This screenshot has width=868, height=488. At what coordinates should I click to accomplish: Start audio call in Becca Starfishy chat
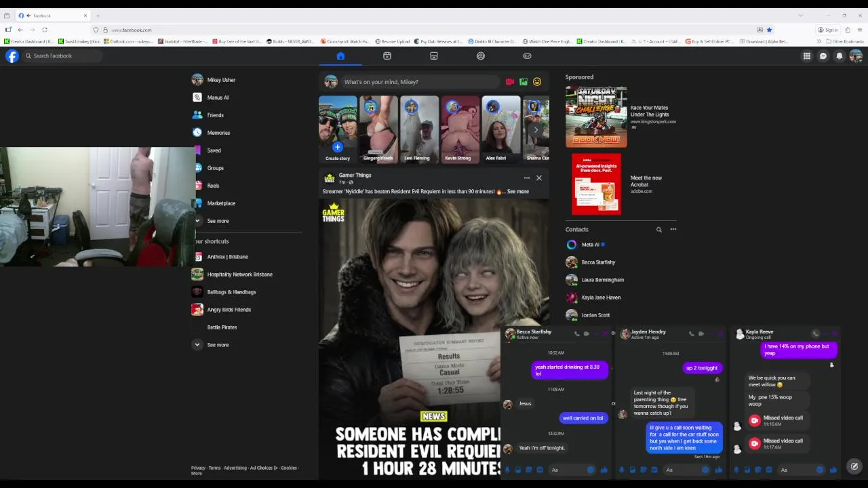pyautogui.click(x=577, y=333)
